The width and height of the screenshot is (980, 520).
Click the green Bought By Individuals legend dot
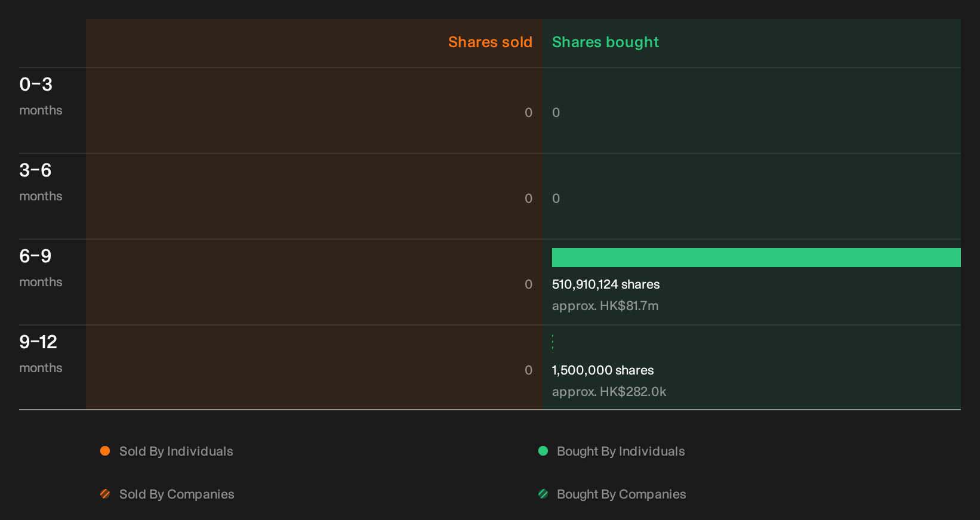click(543, 451)
